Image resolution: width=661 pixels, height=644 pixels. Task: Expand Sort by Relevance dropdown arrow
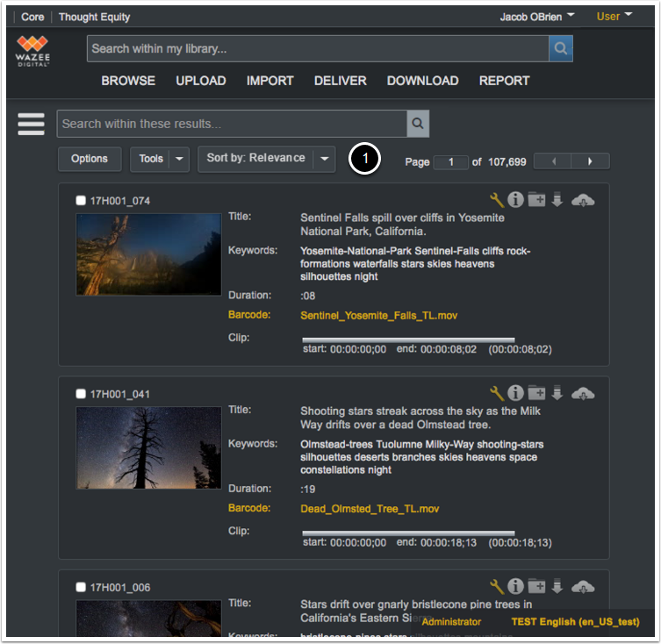pos(324,159)
